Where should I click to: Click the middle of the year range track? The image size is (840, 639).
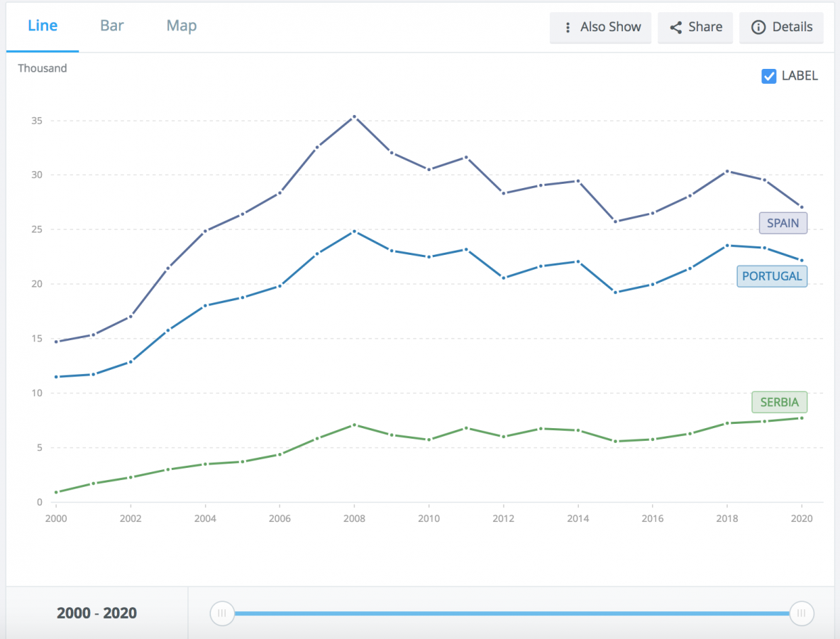(512, 613)
